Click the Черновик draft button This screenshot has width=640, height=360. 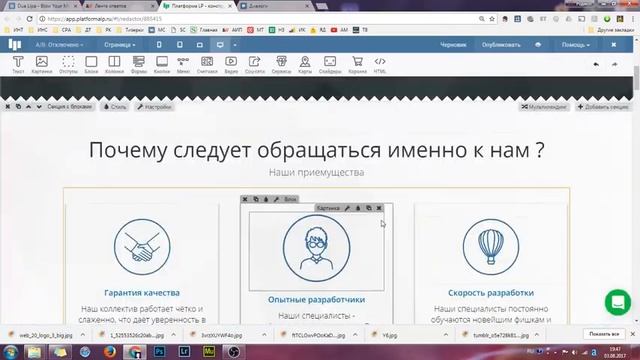(x=453, y=45)
